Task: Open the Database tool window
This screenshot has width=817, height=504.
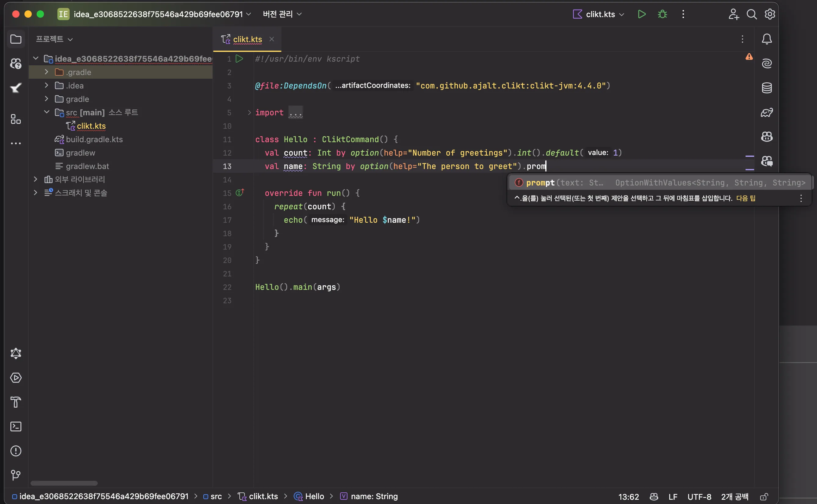Action: click(767, 88)
